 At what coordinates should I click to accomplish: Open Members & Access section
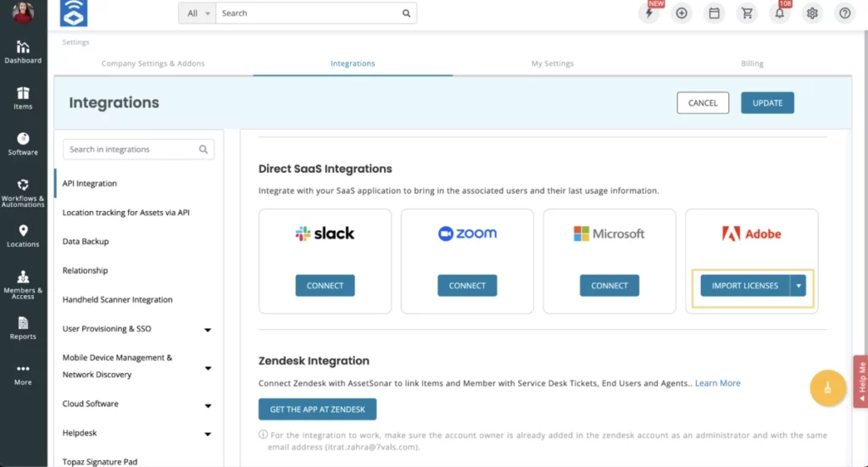[x=23, y=285]
